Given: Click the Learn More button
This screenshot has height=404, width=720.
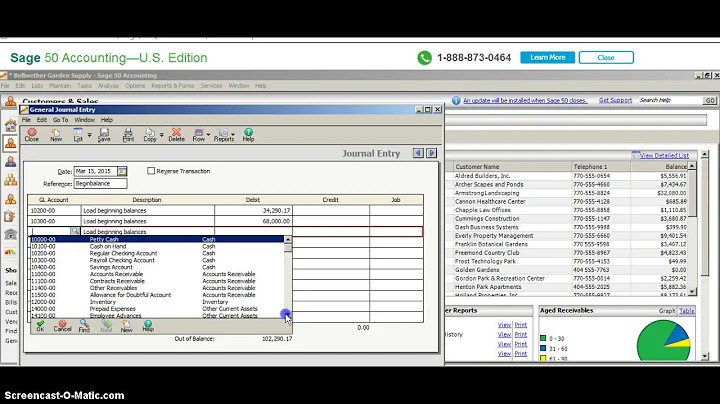Looking at the screenshot, I should [547, 57].
